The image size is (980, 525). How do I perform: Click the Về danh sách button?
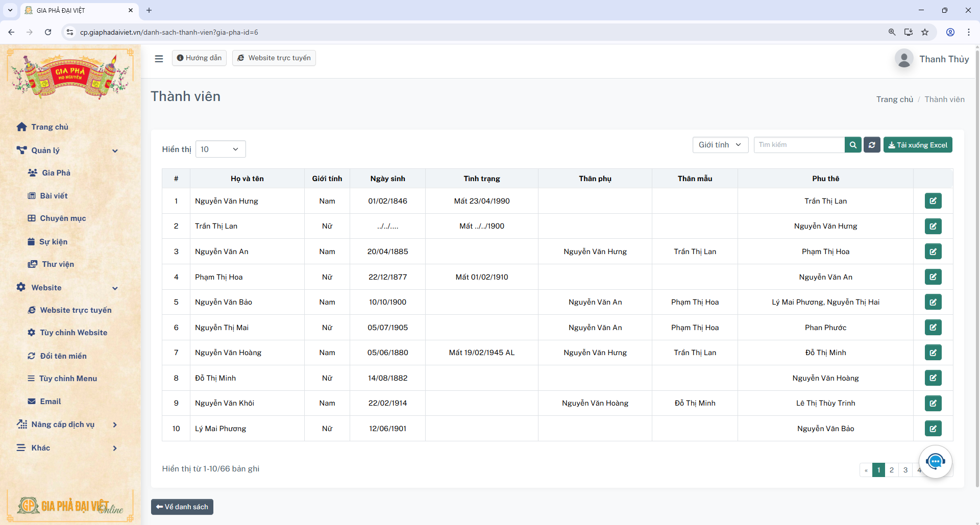(182, 507)
